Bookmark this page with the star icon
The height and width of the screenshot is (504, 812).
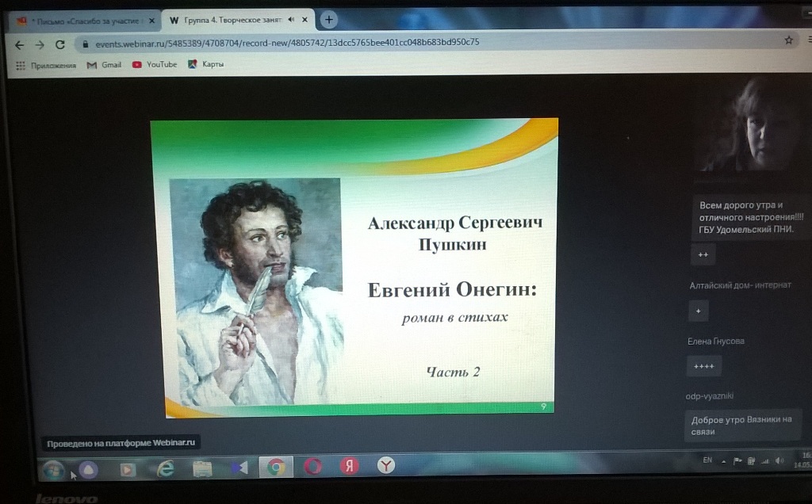click(x=789, y=40)
